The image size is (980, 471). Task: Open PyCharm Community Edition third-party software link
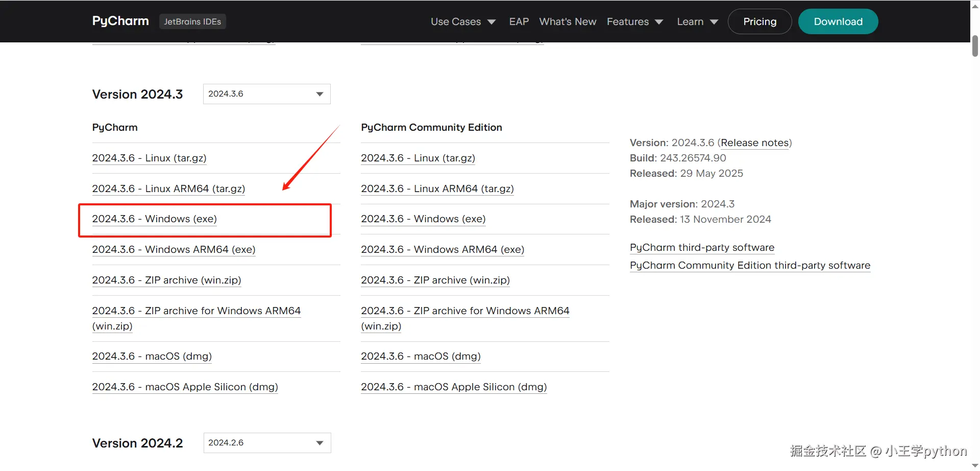[x=750, y=265]
